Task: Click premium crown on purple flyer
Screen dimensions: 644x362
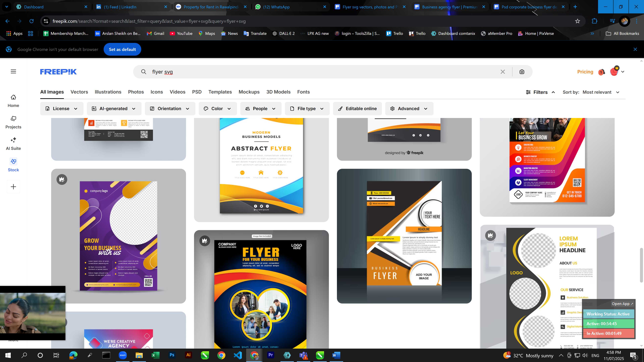Action: [x=62, y=179]
